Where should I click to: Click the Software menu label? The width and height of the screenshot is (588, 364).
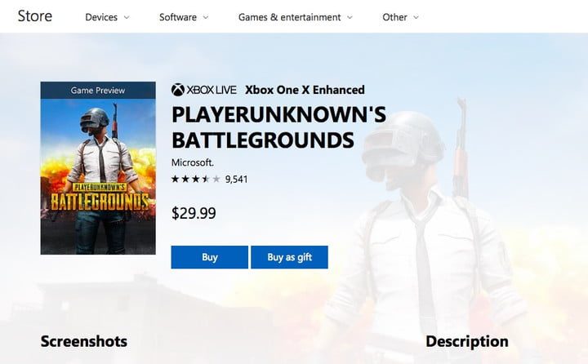(178, 17)
